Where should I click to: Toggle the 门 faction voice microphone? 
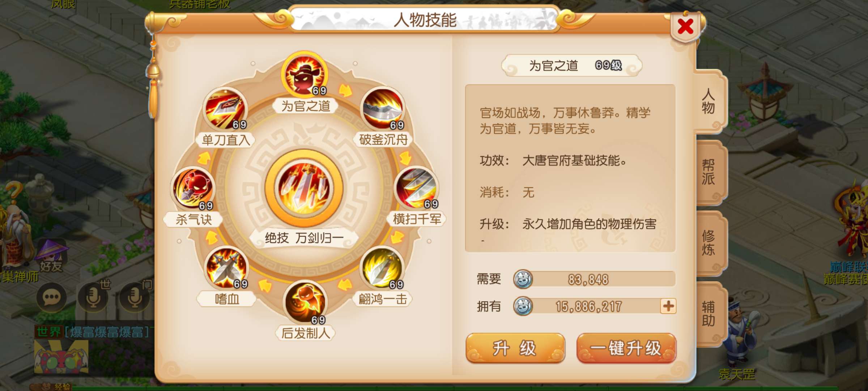[x=135, y=298]
